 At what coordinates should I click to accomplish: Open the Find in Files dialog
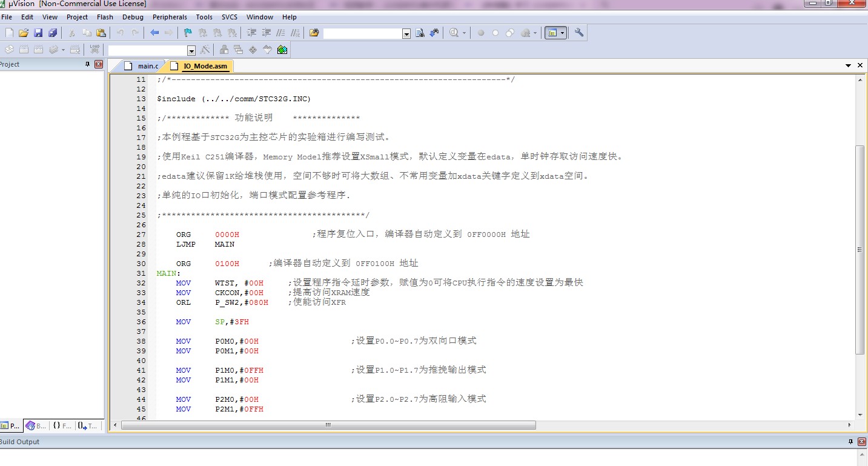[314, 33]
